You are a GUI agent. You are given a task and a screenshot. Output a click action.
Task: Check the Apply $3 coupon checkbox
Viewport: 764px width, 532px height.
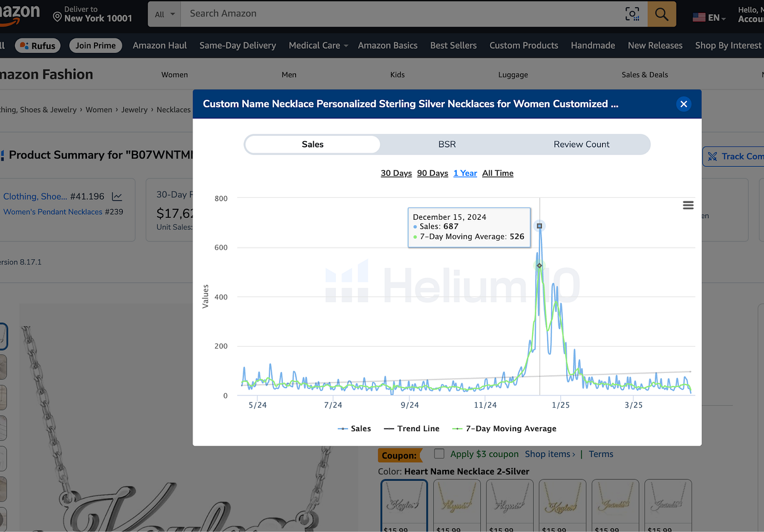pos(439,454)
